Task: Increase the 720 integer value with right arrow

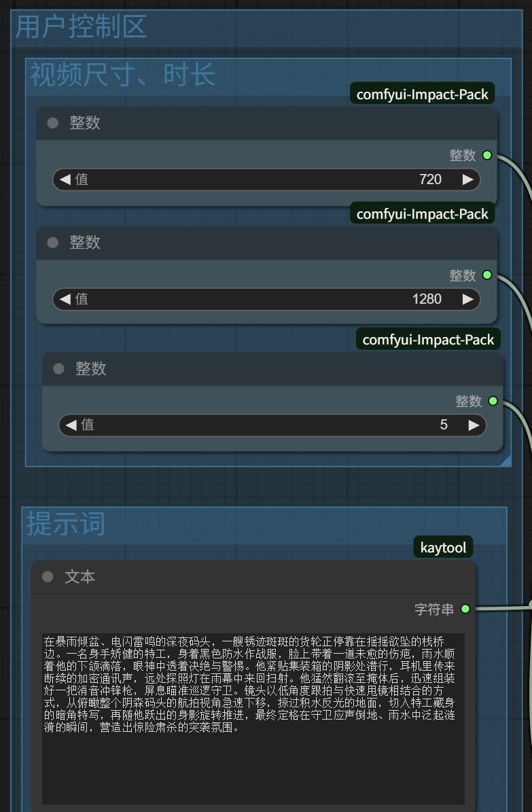Action: [467, 179]
